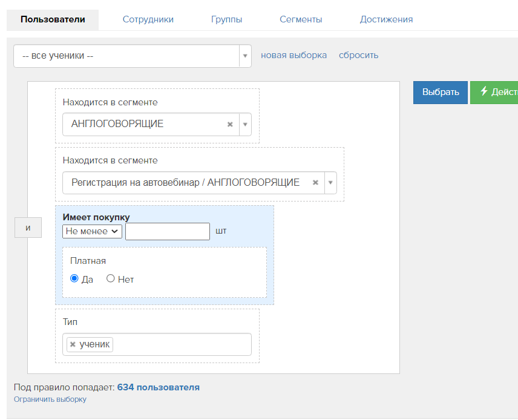Switch to the Сотрудники tab

coord(148,20)
